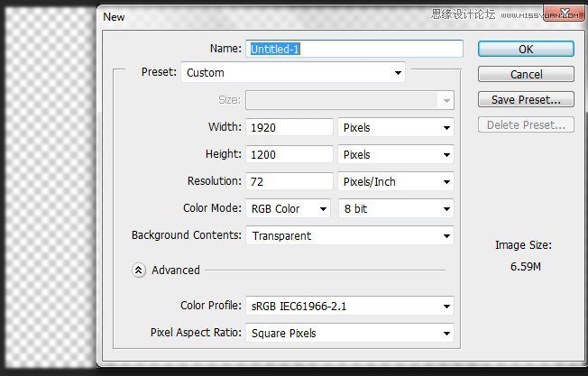Open the 8 bit depth dropdown
This screenshot has height=376, width=588.
(x=396, y=208)
